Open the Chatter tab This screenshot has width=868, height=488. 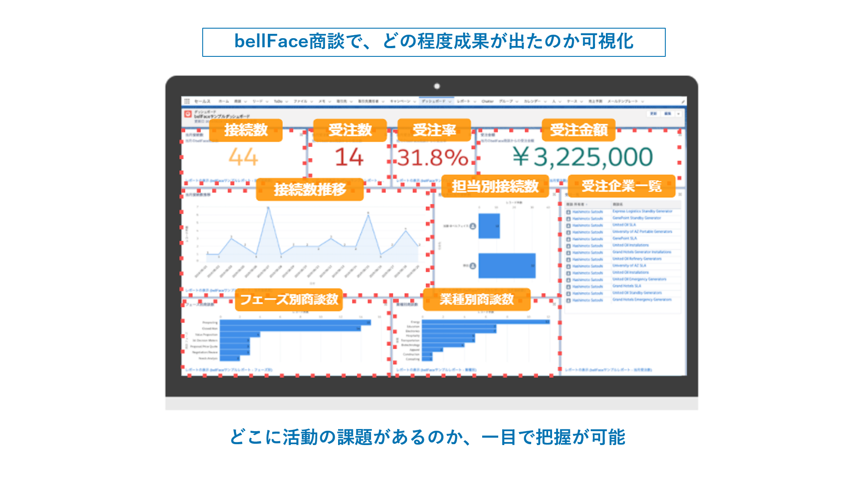487,102
